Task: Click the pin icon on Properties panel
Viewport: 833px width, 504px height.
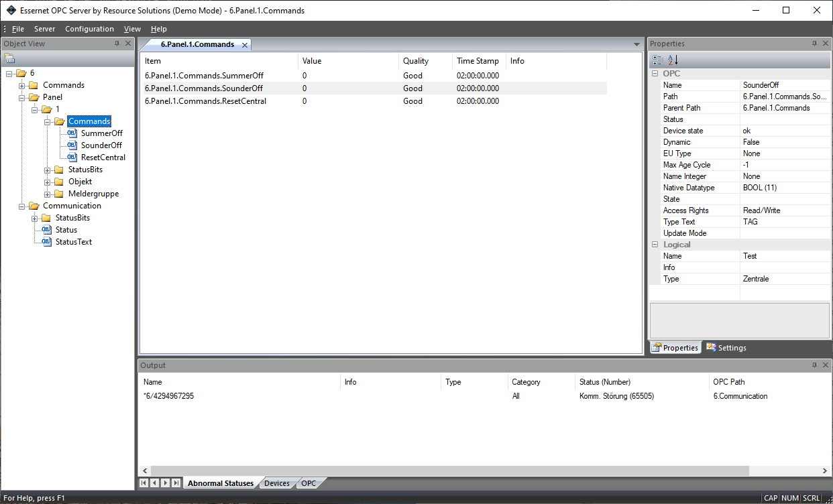Action: (x=814, y=44)
